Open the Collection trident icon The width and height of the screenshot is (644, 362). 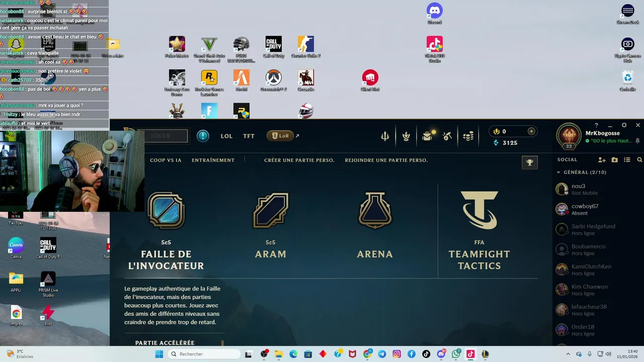385,136
